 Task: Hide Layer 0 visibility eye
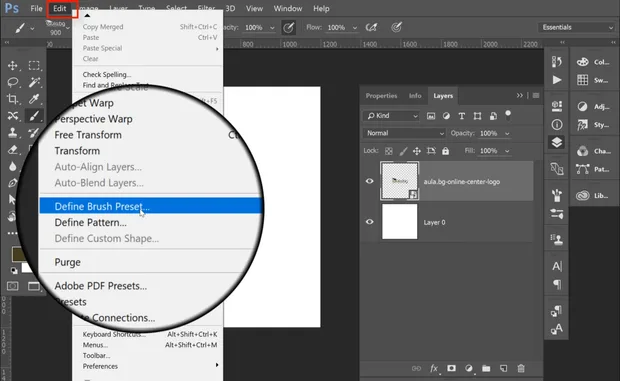coord(370,222)
